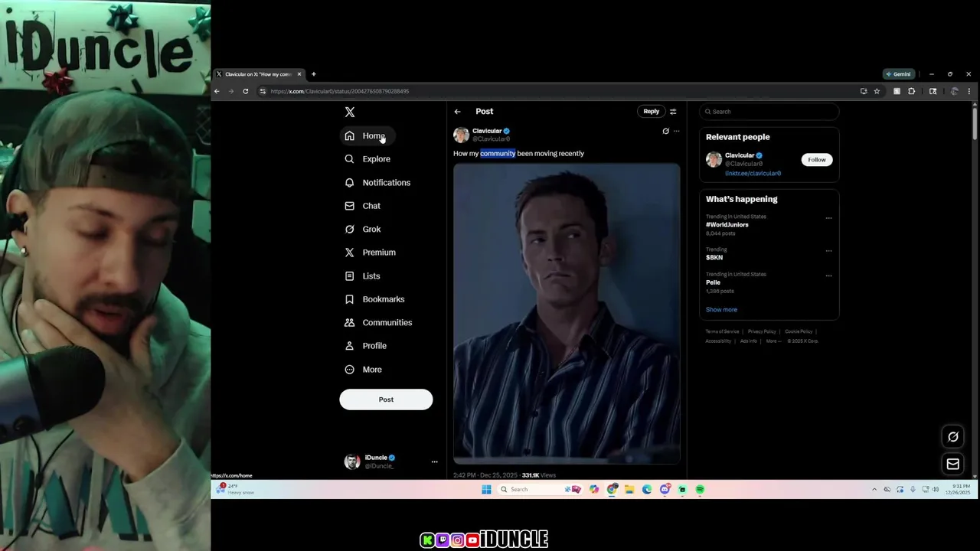980x551 pixels.
Task: Open iDuncle account switcher ellipsis
Action: (434, 461)
